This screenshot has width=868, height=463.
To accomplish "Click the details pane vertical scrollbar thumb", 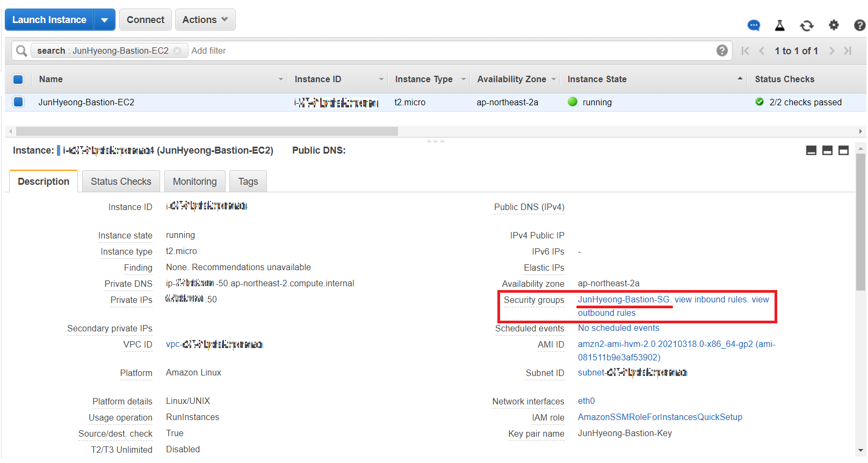I will pos(861,222).
